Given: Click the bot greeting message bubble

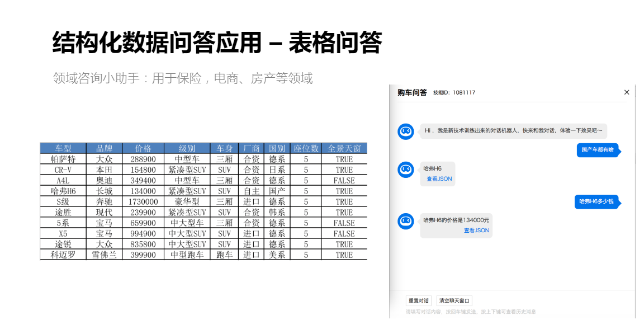Looking at the screenshot, I should point(513,131).
